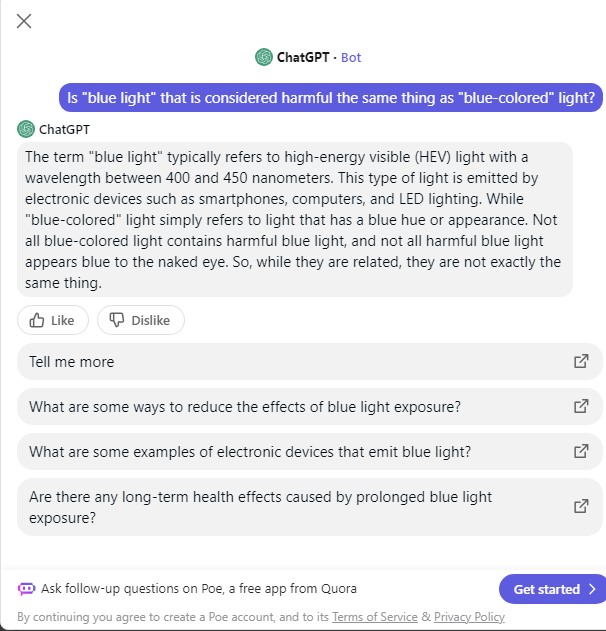Open external icon for reduce effects question
The width and height of the screenshot is (606, 631).
[581, 406]
